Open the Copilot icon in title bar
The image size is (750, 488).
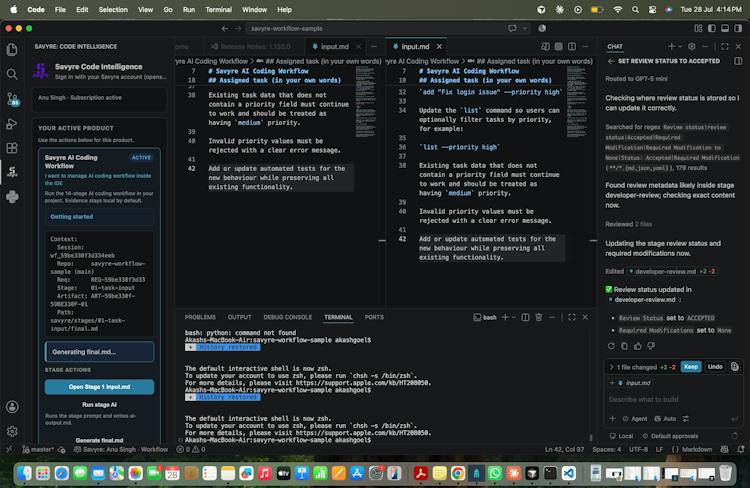coord(512,28)
